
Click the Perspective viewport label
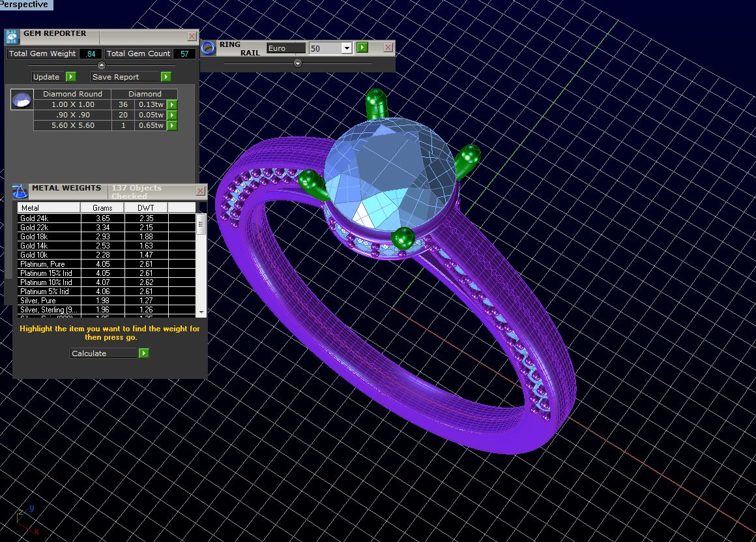[25, 5]
